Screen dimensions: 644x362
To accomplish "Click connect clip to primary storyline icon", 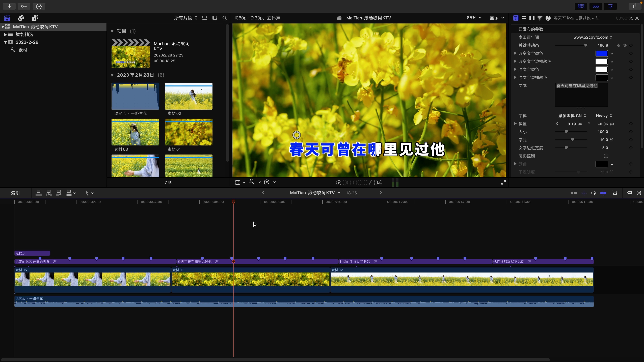I will click(x=39, y=193).
